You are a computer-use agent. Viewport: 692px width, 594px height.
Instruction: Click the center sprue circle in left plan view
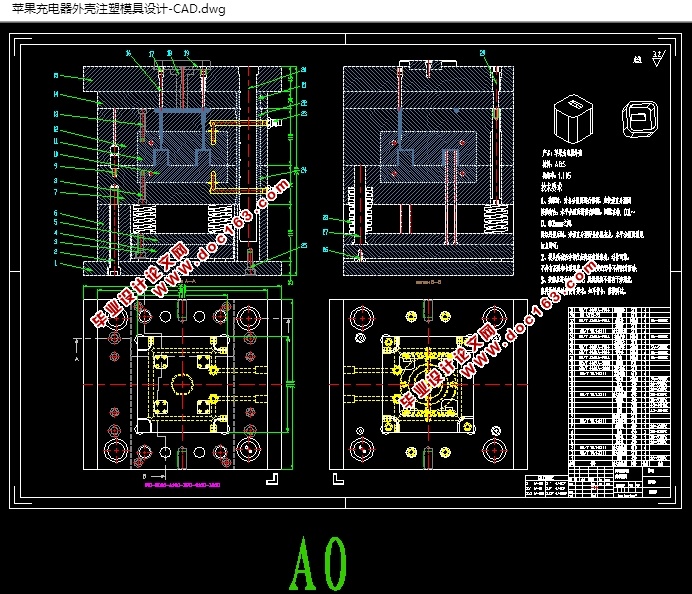pos(182,384)
